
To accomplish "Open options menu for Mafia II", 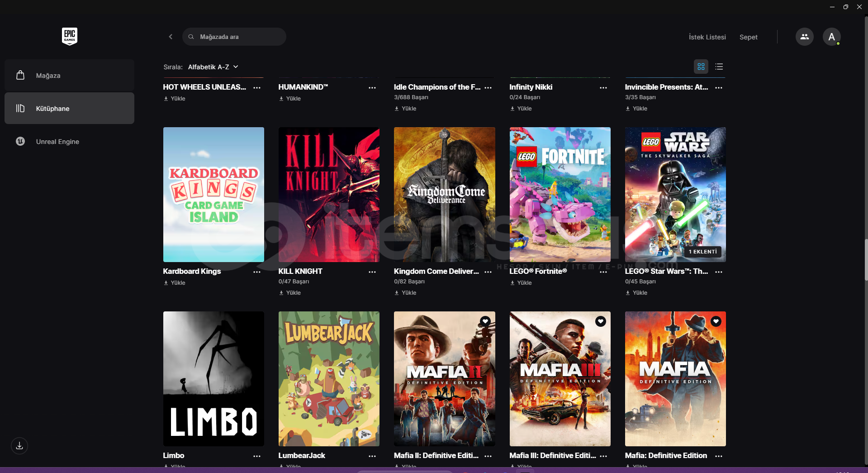I will (488, 456).
